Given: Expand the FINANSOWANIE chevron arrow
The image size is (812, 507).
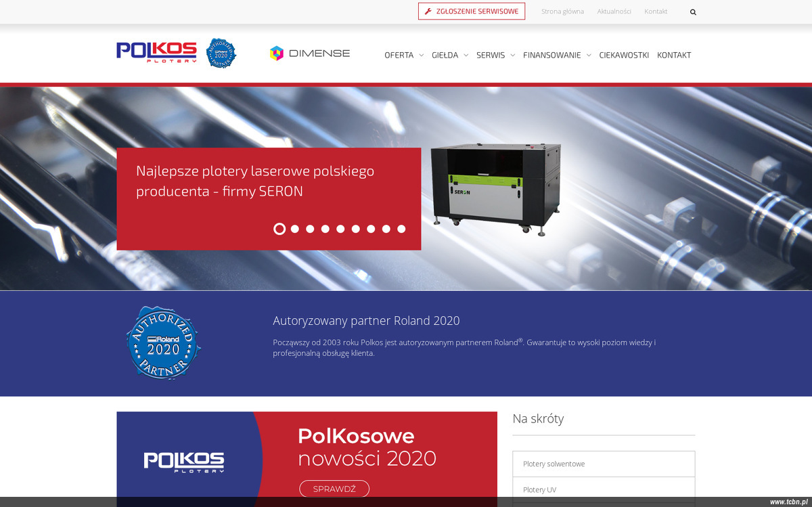Looking at the screenshot, I should point(589,56).
